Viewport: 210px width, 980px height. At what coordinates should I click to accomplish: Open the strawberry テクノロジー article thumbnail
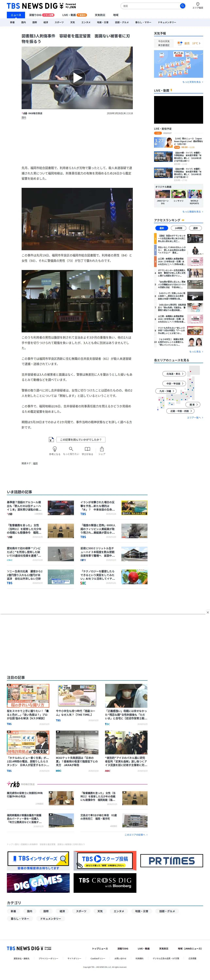[x=134, y=577]
